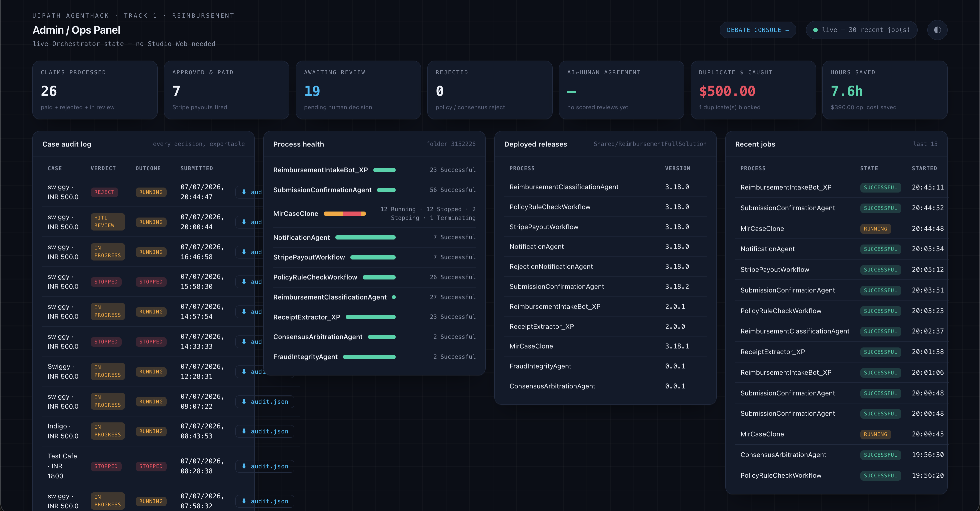Viewport: 980px width, 511px height.
Task: Select the HITL REVIEW verdict badge
Action: click(x=108, y=222)
